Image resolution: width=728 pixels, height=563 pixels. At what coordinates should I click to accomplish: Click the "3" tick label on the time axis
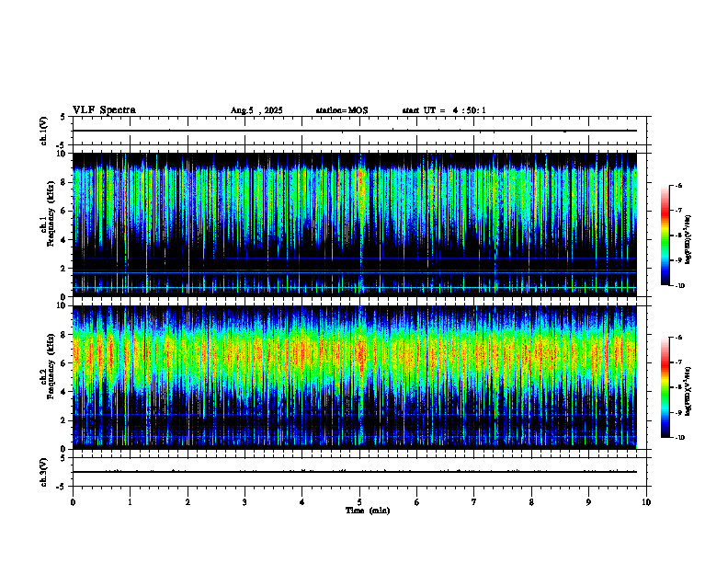pos(245,502)
